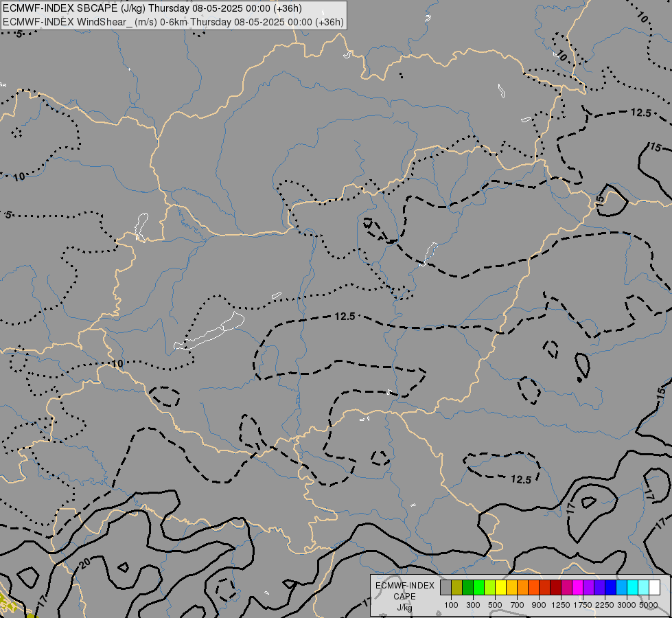Select the red-orange legend swatch
This screenshot has width=672, height=618.
pos(533,587)
